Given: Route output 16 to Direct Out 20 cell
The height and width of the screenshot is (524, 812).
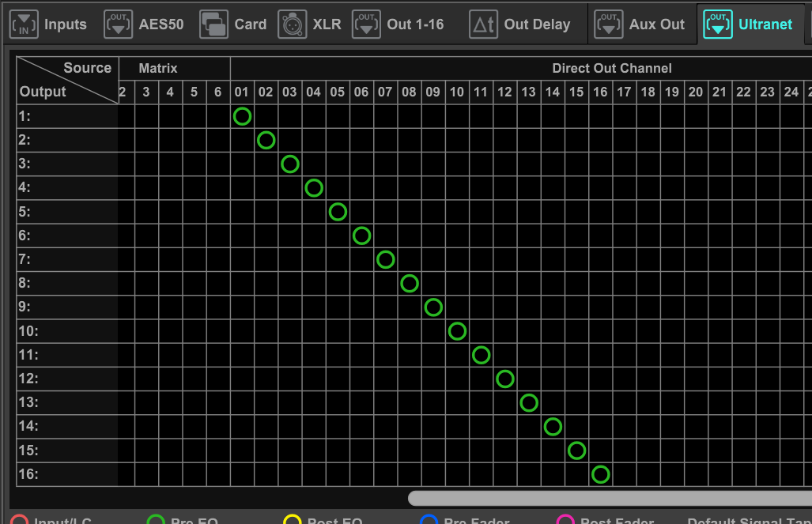Looking at the screenshot, I should [696, 474].
